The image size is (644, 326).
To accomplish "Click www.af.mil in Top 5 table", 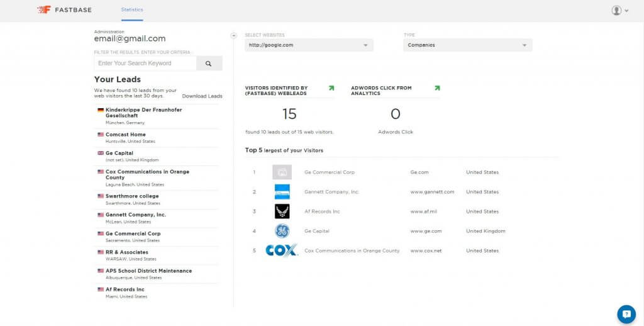I will tap(423, 211).
